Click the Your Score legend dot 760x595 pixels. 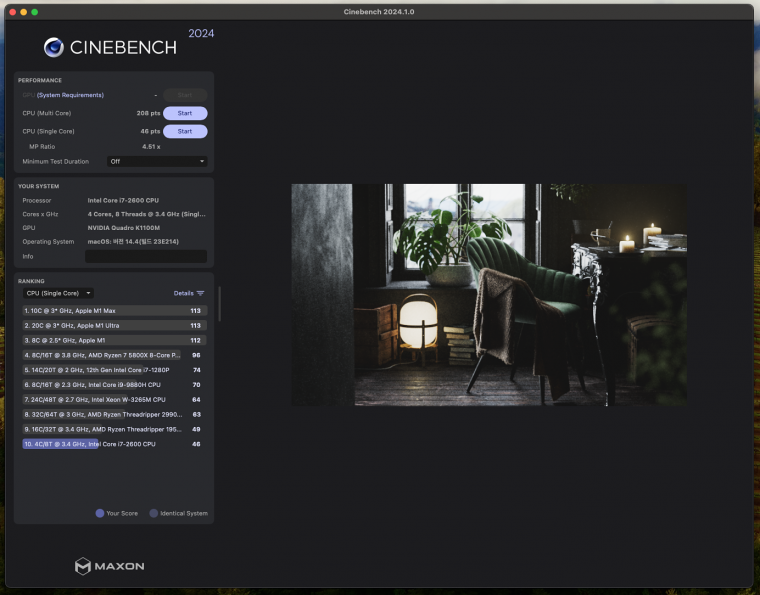point(100,513)
